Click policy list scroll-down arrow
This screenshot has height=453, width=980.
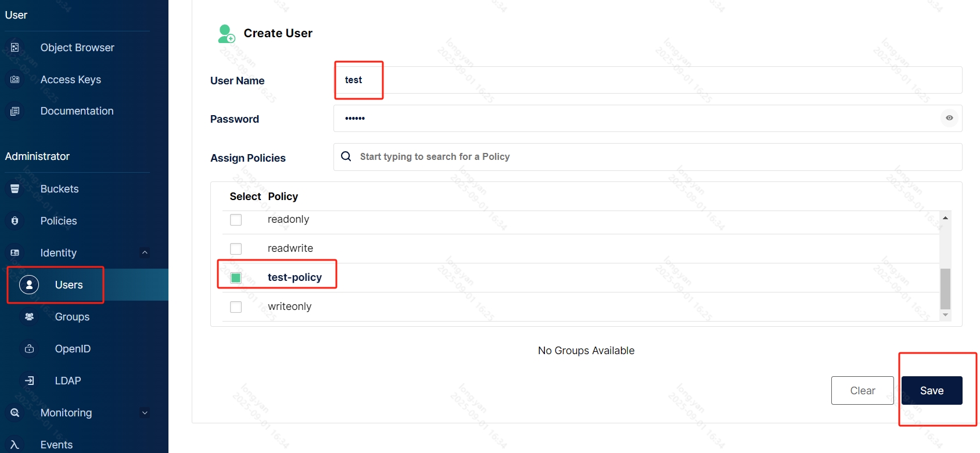[945, 315]
